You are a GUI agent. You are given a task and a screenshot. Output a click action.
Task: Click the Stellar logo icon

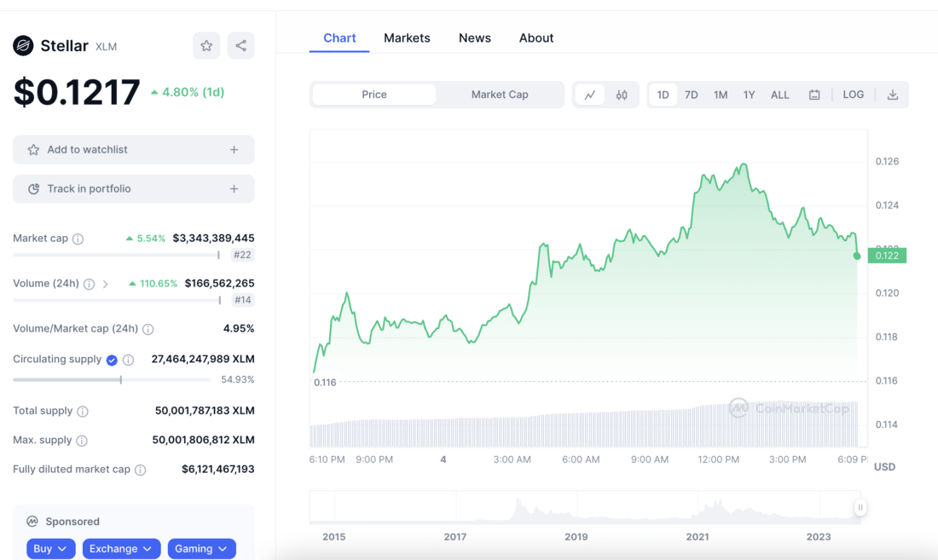coord(23,45)
